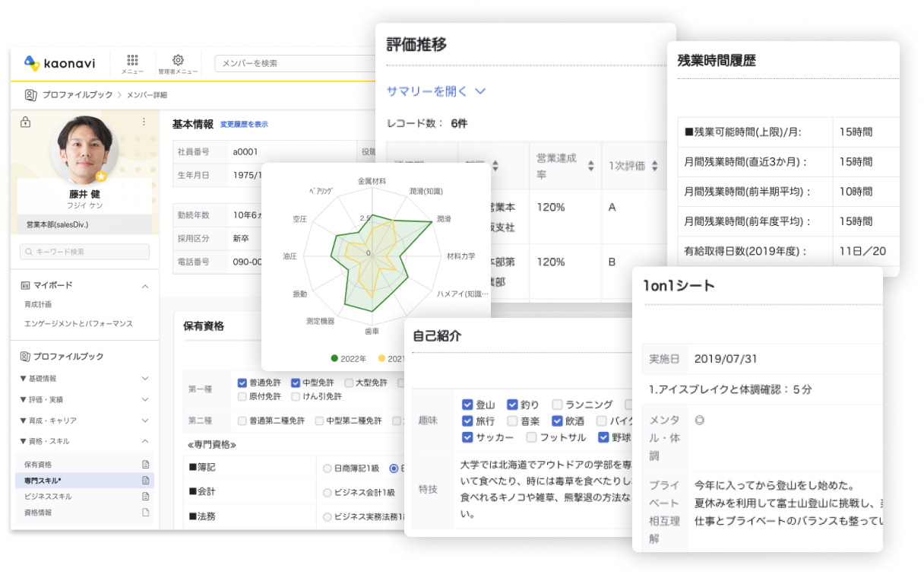924x578 pixels.
Task: Click the kaonavi logo
Action: pyautogui.click(x=60, y=63)
